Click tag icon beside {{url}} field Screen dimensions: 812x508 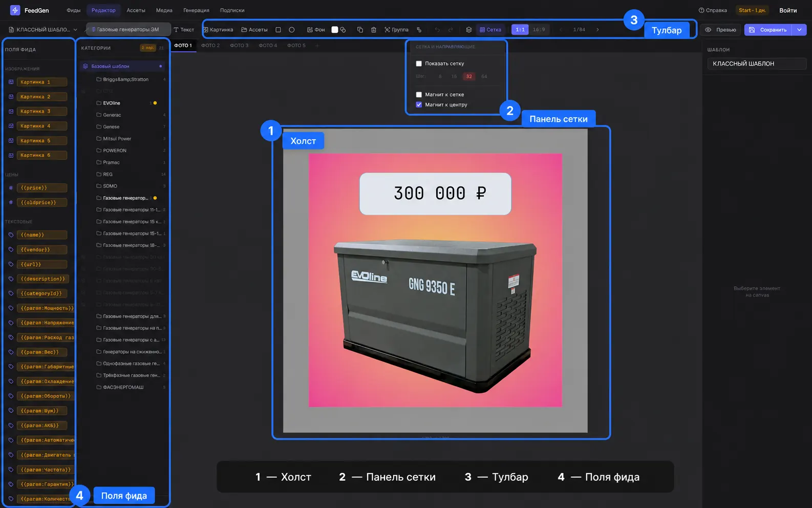coord(11,264)
